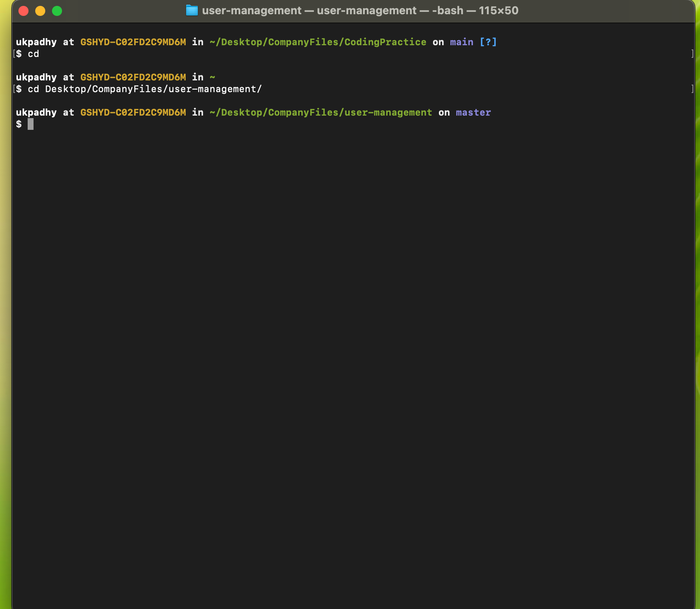Click the red close button

(x=23, y=11)
